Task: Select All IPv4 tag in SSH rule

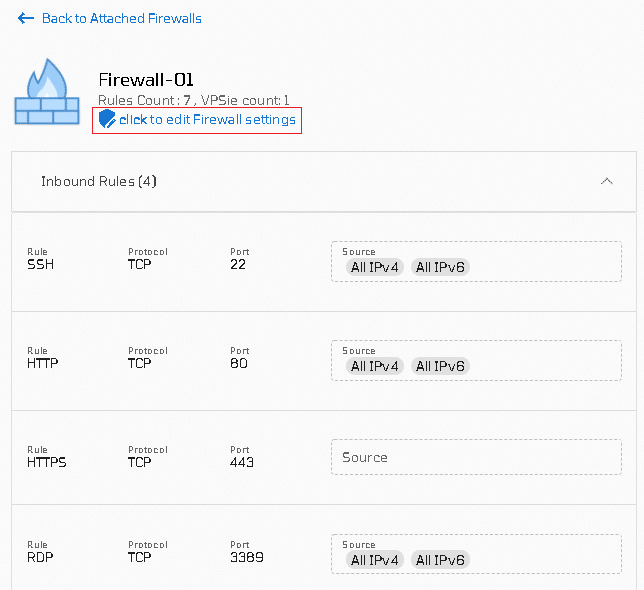Action: click(375, 267)
